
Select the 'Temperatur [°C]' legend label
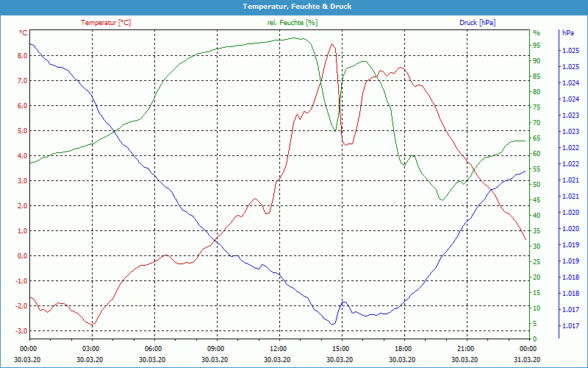click(106, 23)
